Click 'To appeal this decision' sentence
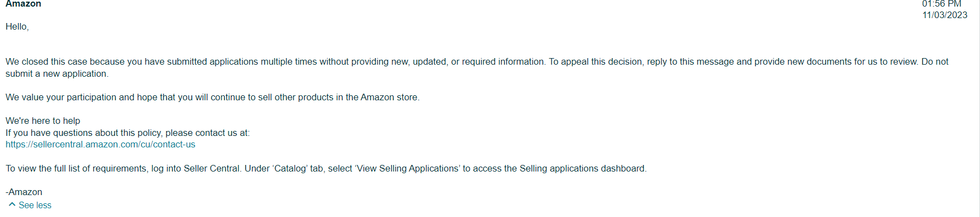Image resolution: width=980 pixels, height=217 pixels. [734, 62]
